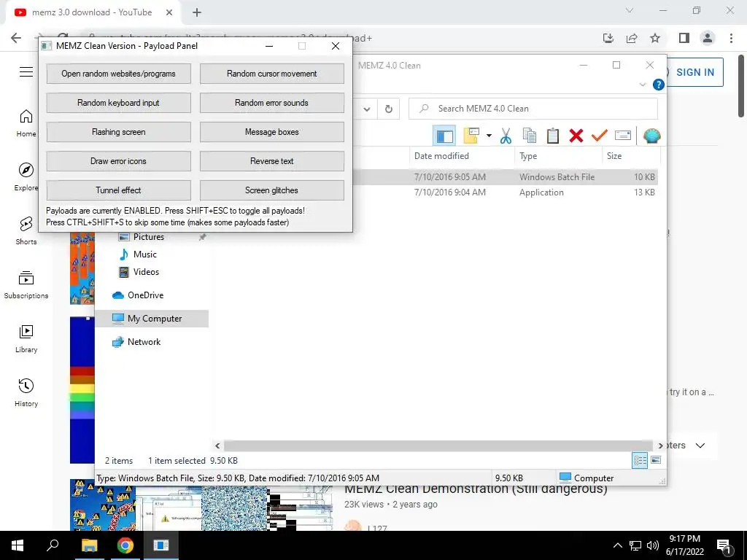The height and width of the screenshot is (560, 747).
Task: Open Chrome profile avatar icon
Action: tap(708, 38)
